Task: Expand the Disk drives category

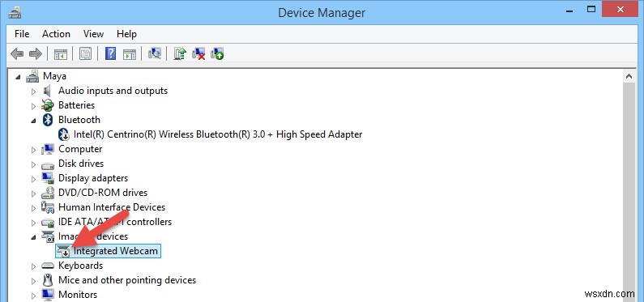Action: (x=33, y=164)
